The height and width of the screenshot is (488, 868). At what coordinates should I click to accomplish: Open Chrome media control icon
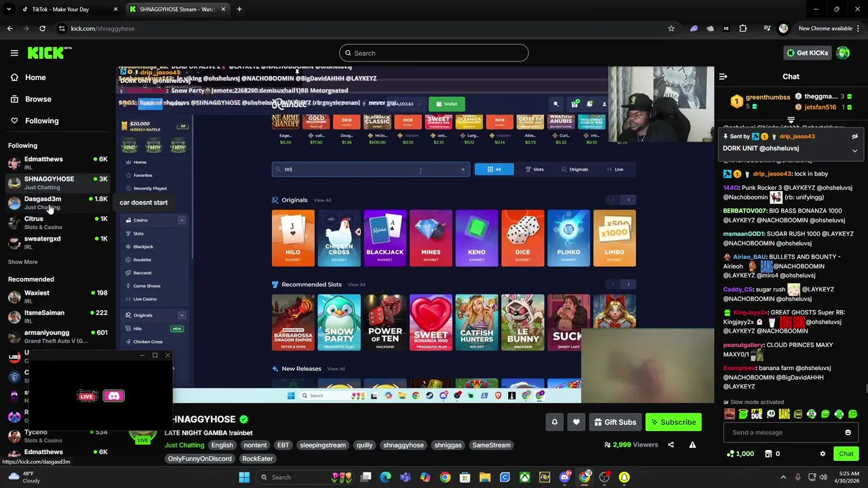tap(767, 28)
